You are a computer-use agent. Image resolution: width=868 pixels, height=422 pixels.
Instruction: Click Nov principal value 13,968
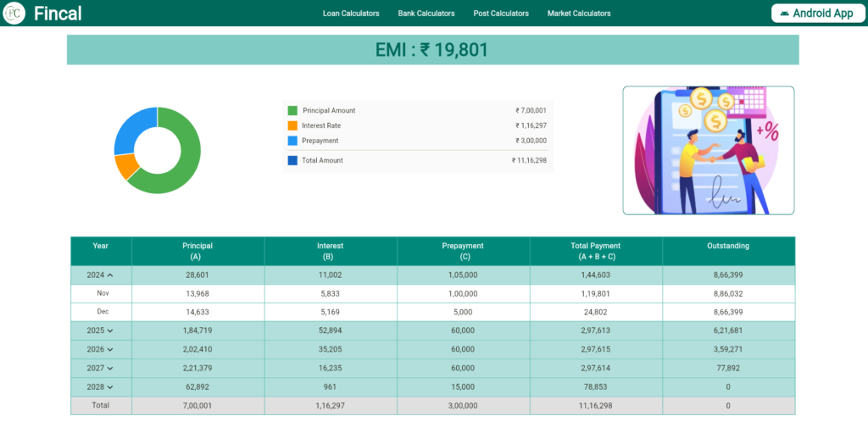click(x=198, y=294)
